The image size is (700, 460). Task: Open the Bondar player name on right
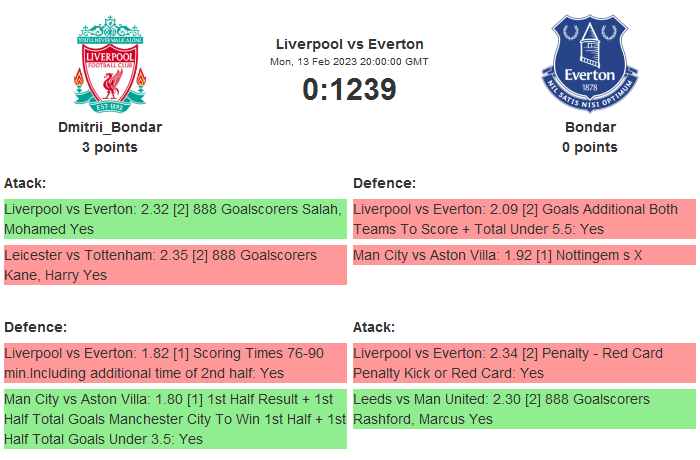tap(589, 127)
